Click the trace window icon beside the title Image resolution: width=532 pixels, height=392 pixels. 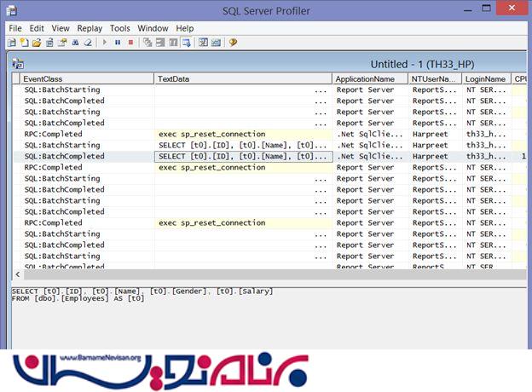pyautogui.click(x=17, y=64)
